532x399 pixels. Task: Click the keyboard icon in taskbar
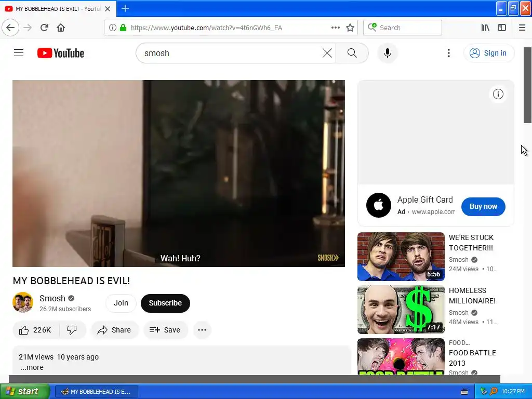point(464,392)
